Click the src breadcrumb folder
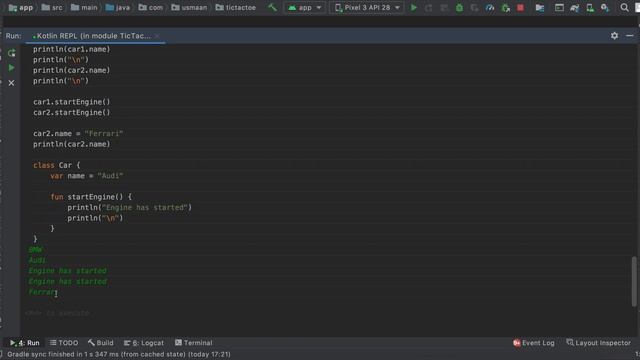640x360 pixels. (52, 7)
